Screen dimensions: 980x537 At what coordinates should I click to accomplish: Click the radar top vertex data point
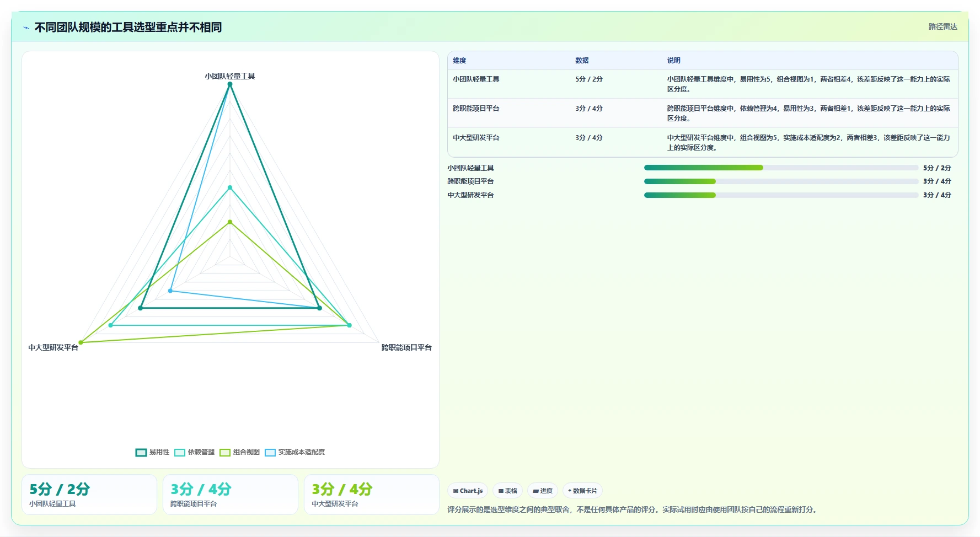click(230, 84)
